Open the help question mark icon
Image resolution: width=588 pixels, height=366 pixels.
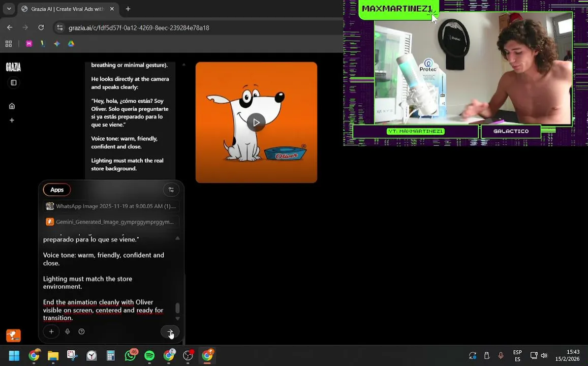point(81,331)
